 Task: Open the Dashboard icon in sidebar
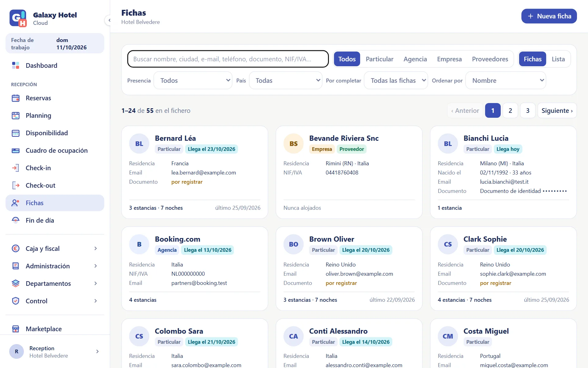click(16, 65)
